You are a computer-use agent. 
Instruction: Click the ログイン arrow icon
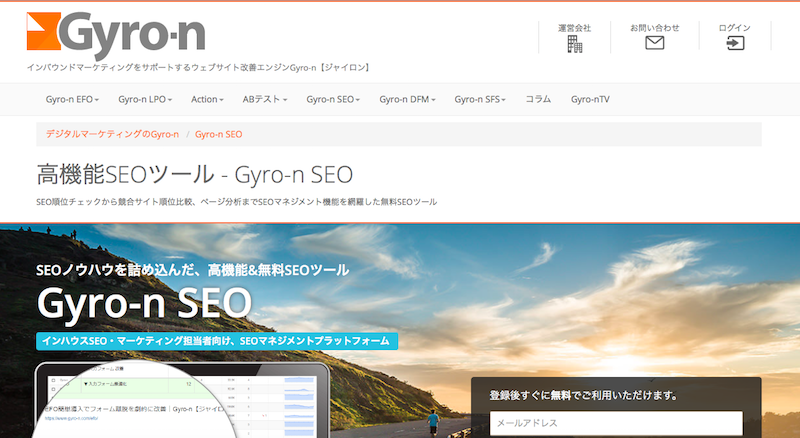735,43
